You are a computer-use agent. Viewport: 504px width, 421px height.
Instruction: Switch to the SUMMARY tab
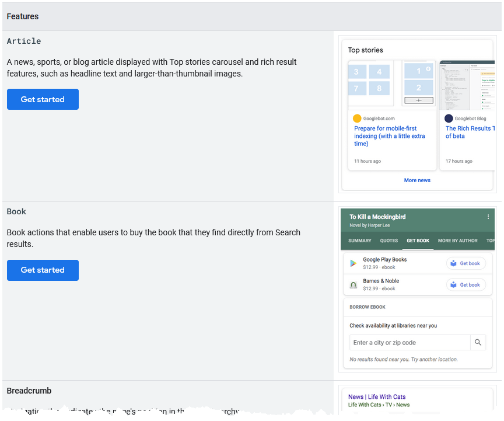coord(360,241)
